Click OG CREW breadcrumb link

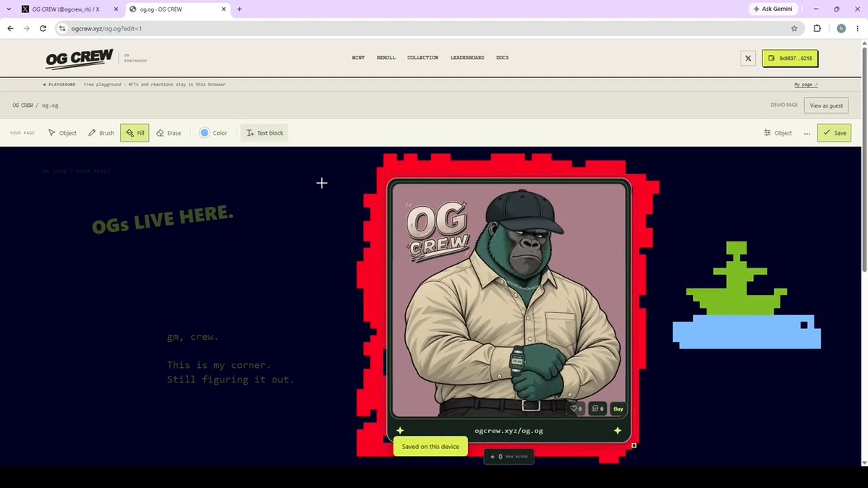[22, 106]
